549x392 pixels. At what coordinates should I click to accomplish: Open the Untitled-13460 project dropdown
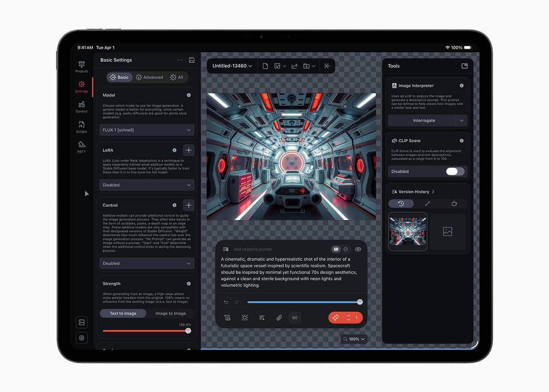coord(232,66)
